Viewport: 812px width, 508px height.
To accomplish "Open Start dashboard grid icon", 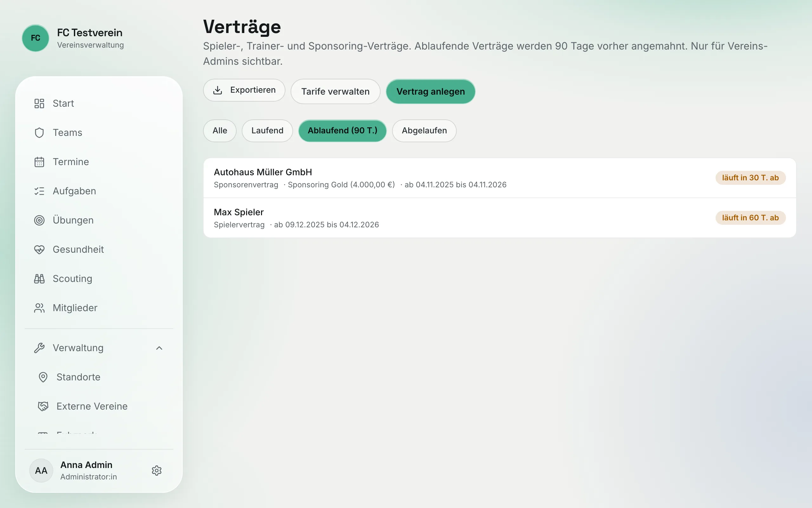I will (39, 104).
